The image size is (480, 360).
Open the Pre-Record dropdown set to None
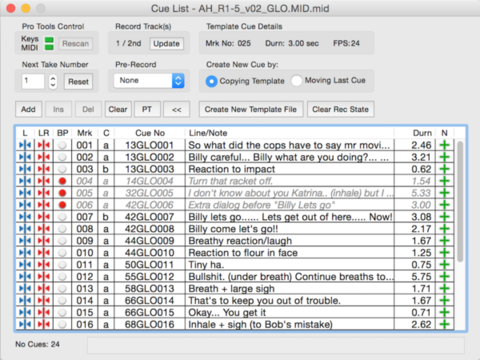[149, 81]
